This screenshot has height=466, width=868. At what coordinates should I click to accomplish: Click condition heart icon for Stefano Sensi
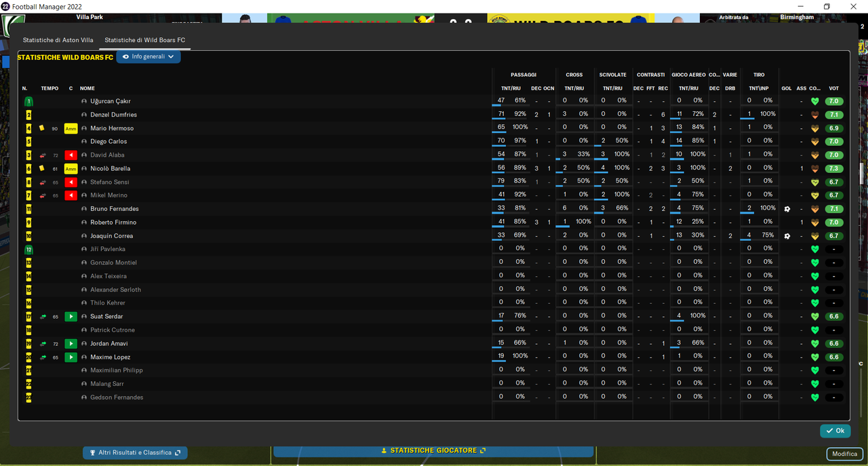click(x=815, y=182)
